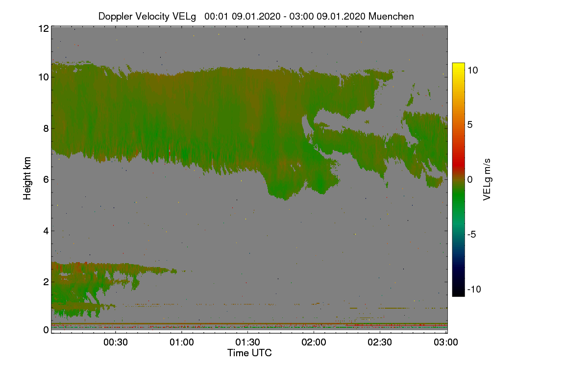
Task: Click the '00:30' time tick label
Action: pos(115,342)
